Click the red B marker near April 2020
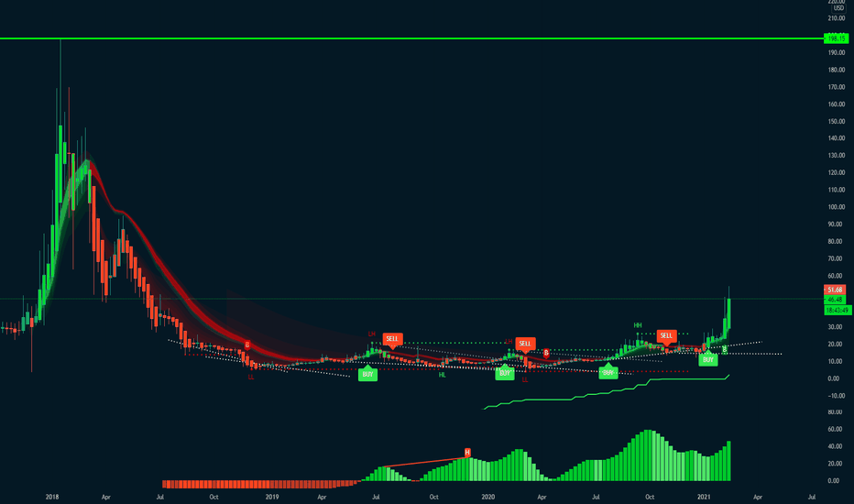This screenshot has height=504, width=854. click(x=546, y=354)
